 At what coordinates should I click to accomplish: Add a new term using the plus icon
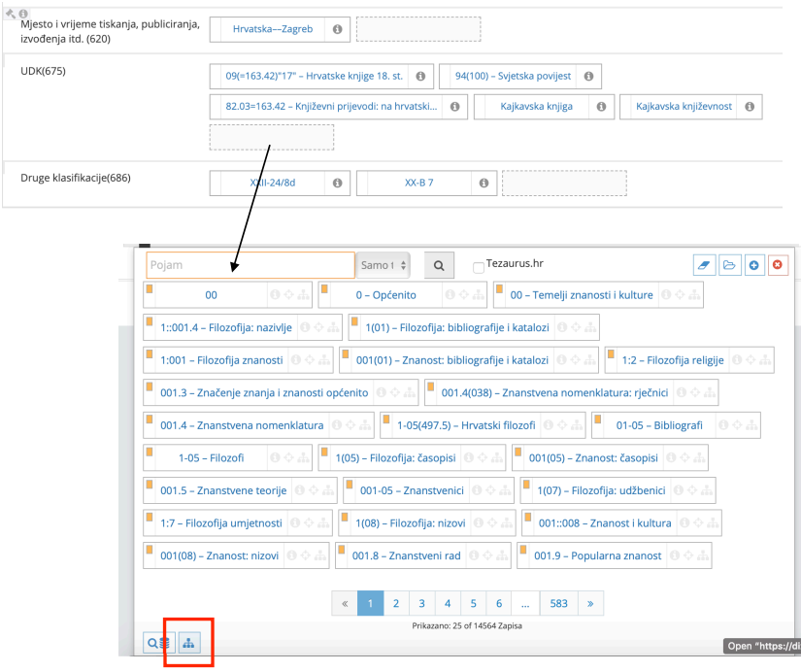pos(754,264)
